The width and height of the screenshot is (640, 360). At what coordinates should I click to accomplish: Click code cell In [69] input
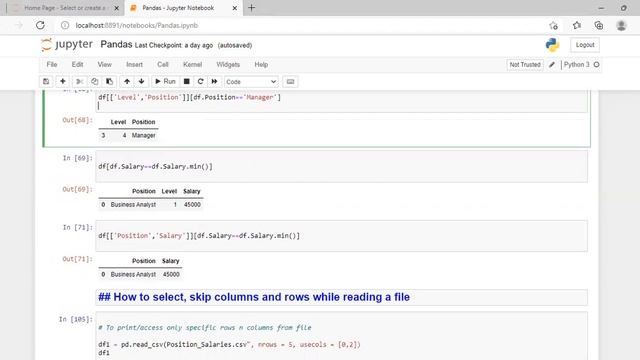coord(342,167)
